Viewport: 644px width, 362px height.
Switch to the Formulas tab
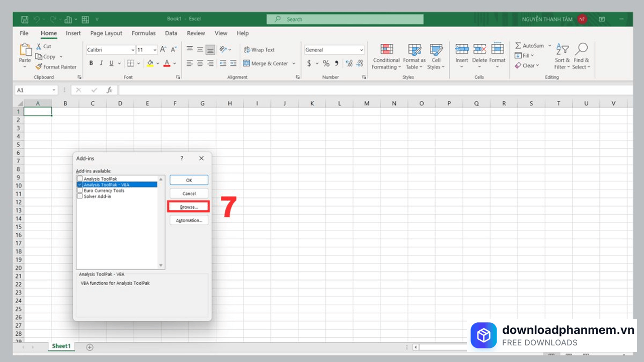(x=143, y=33)
